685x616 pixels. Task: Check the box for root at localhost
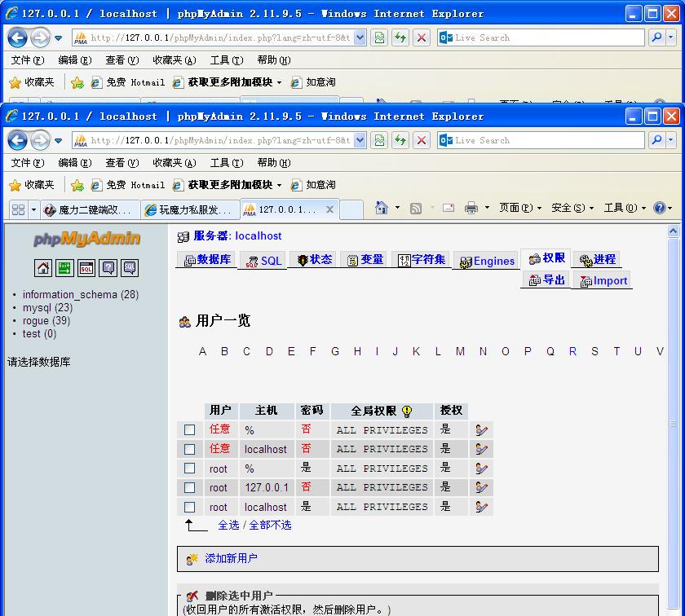189,507
